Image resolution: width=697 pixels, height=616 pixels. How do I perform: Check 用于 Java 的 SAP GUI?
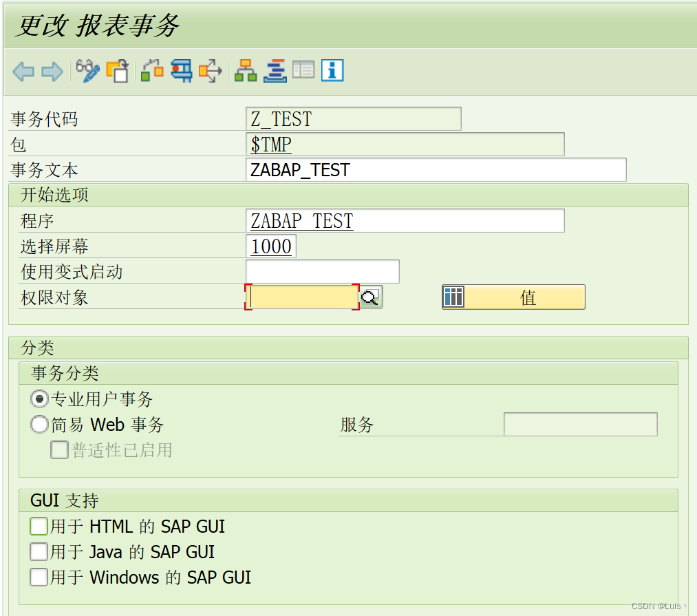point(39,551)
